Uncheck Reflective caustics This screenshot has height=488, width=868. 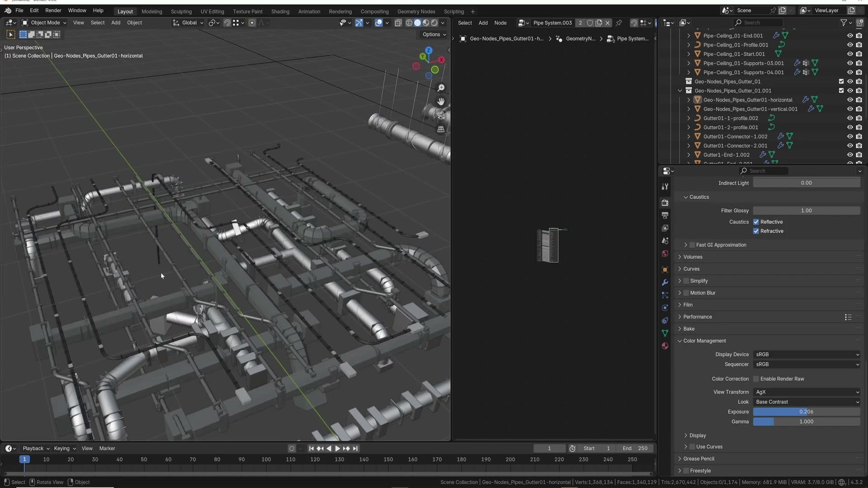756,222
